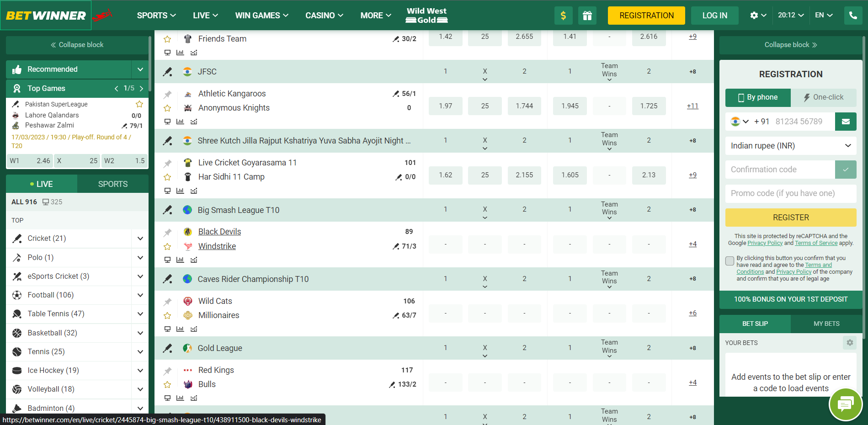Image resolution: width=868 pixels, height=425 pixels.
Task: Select the By phone registration option
Action: coord(758,97)
